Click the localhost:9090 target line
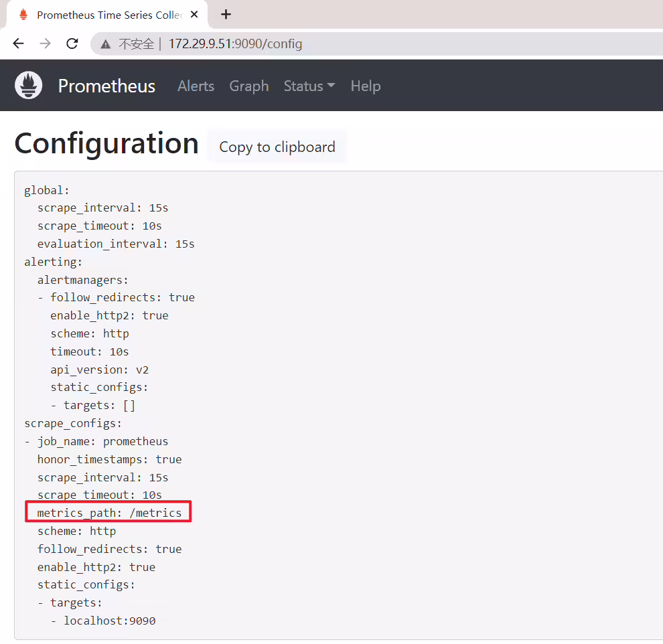This screenshot has width=663, height=644. coord(110,621)
